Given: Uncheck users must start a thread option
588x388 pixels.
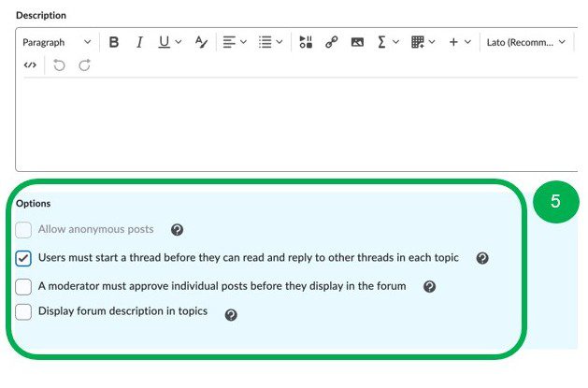Looking at the screenshot, I should click(x=23, y=258).
